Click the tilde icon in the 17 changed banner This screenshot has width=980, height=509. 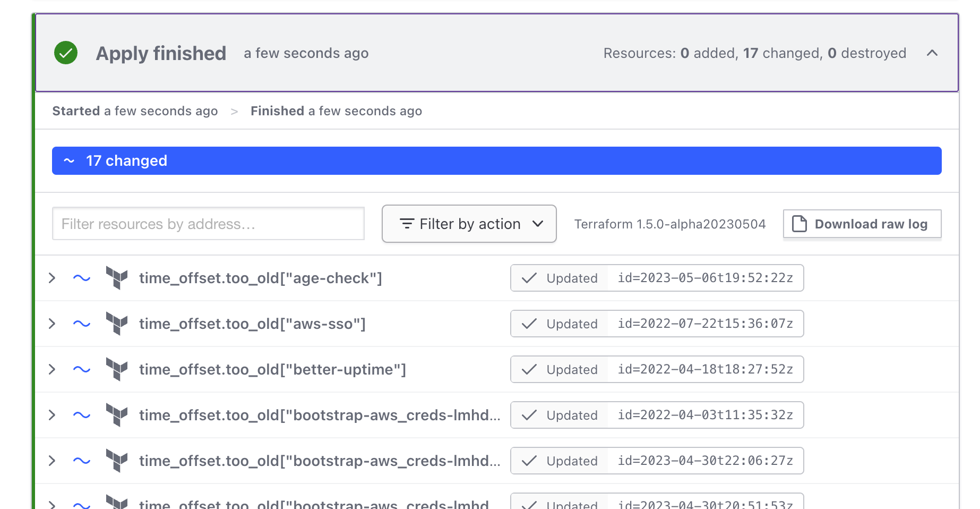pyautogui.click(x=68, y=160)
